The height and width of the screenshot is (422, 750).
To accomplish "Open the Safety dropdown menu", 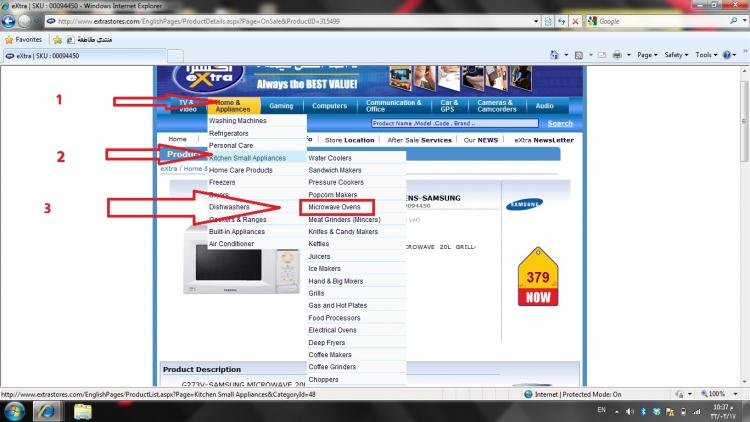I will 677,55.
